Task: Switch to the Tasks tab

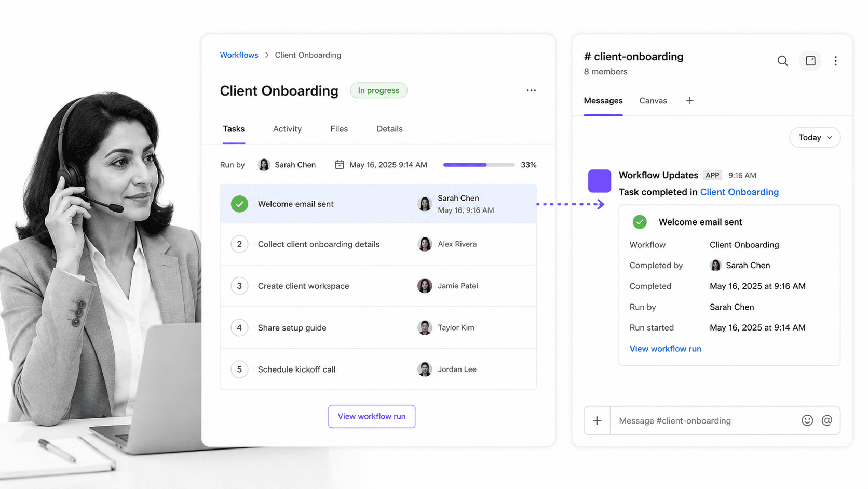Action: (234, 129)
